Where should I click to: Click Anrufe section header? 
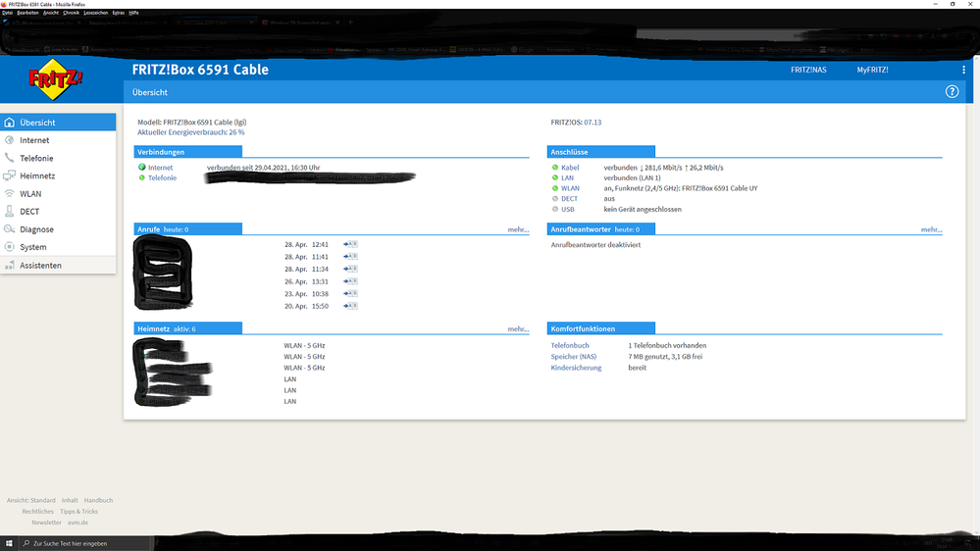[187, 229]
